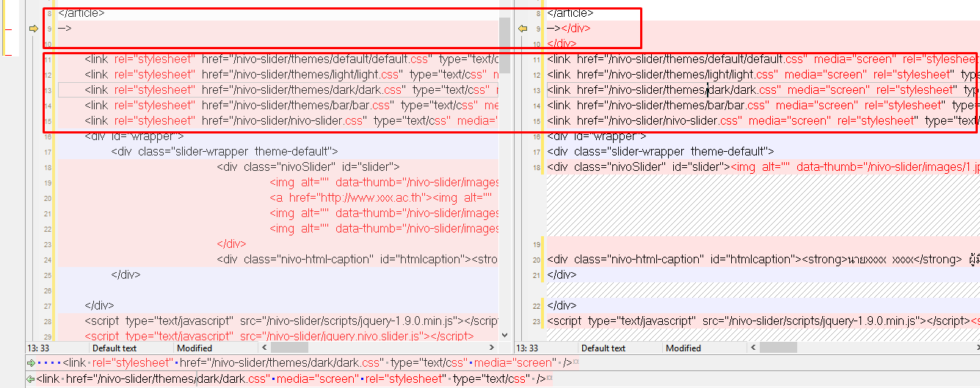This screenshot has width=980, height=388.
Task: Click the right pane horizontal scrollbar thumb
Action: tap(778, 348)
